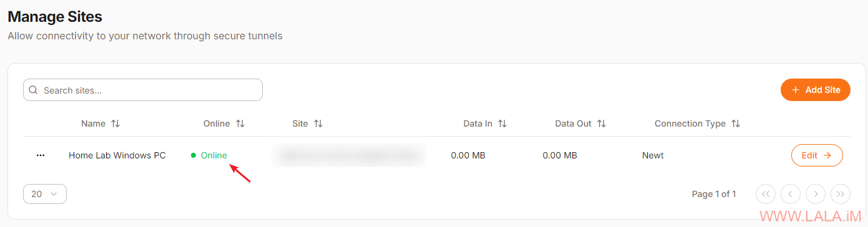Focus the Search sites input field

[143, 90]
